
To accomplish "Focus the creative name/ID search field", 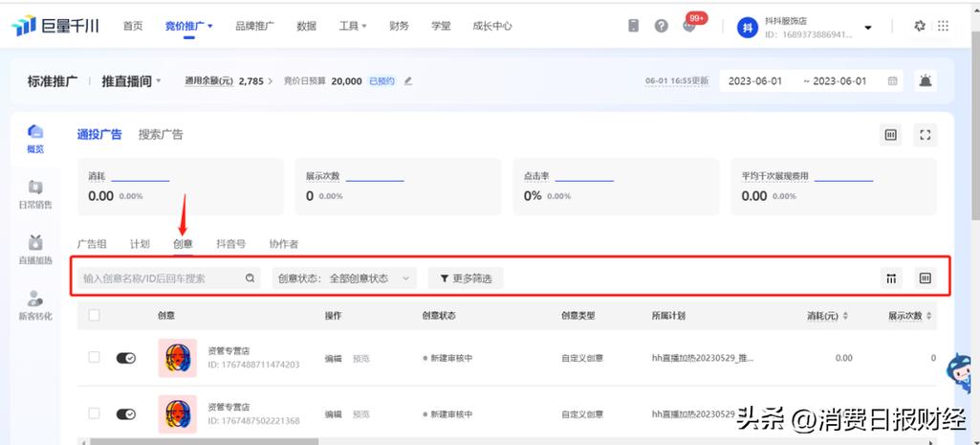I will [168, 278].
